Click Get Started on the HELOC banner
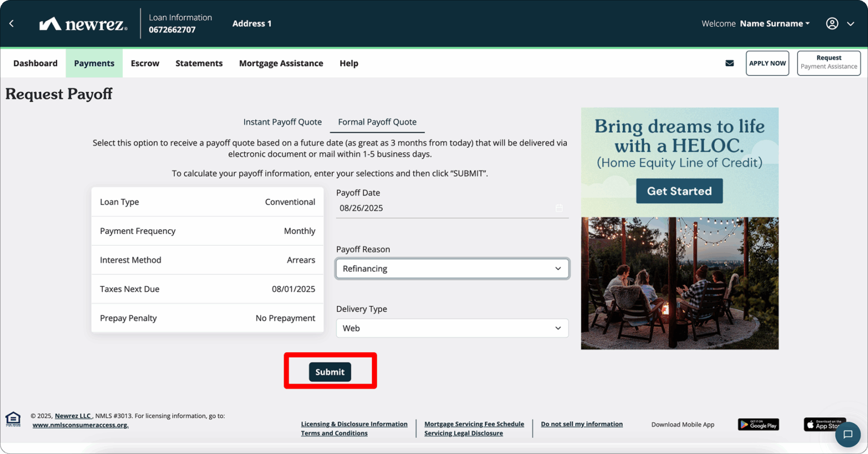The width and height of the screenshot is (868, 454). [679, 191]
